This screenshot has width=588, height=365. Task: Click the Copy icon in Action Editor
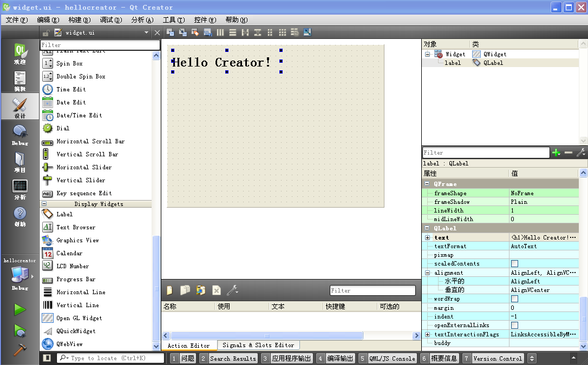click(185, 290)
